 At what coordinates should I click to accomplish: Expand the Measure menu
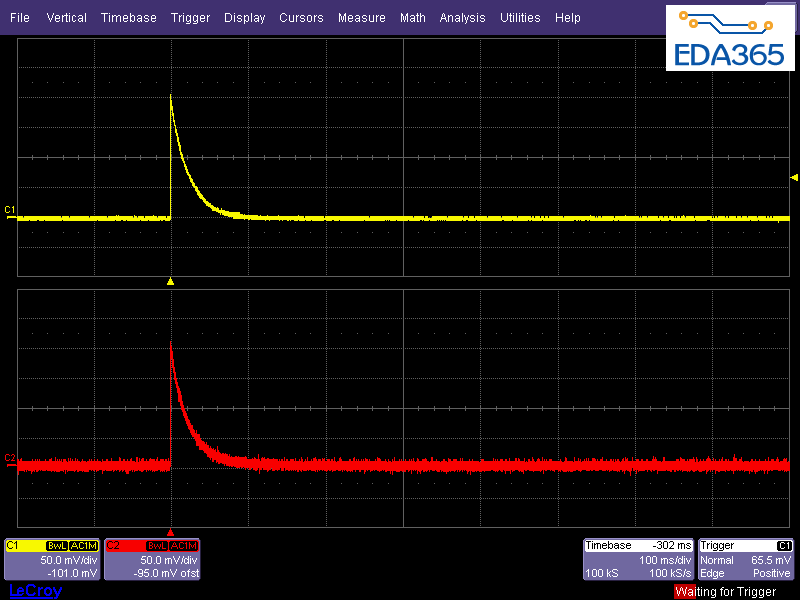361,18
